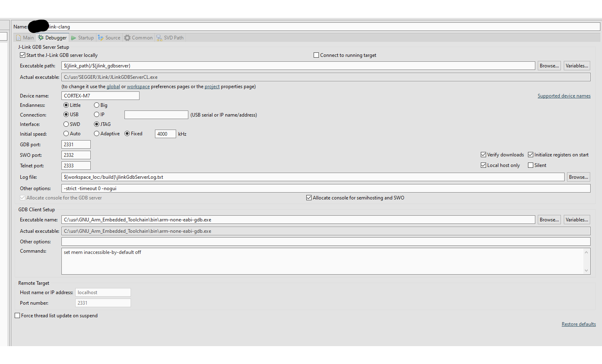Follow the "Supported device names" link

tap(564, 95)
